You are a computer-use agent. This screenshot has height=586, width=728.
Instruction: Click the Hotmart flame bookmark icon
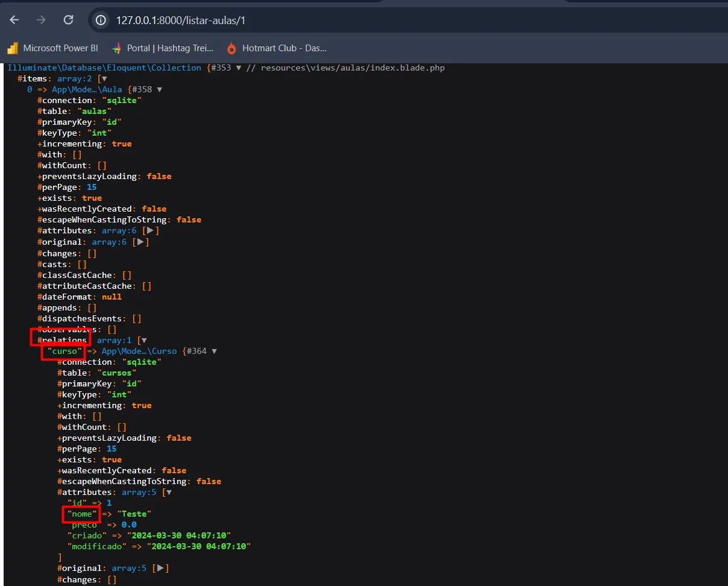click(x=231, y=48)
